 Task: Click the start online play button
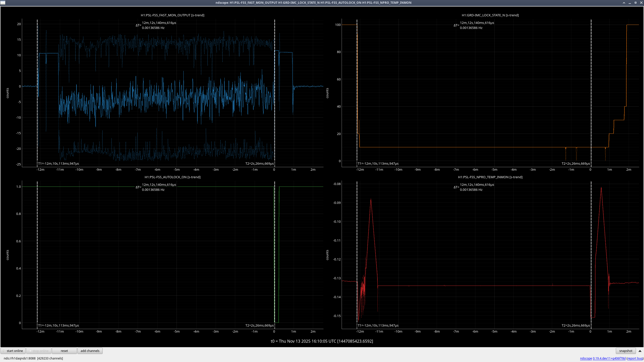click(x=13, y=351)
